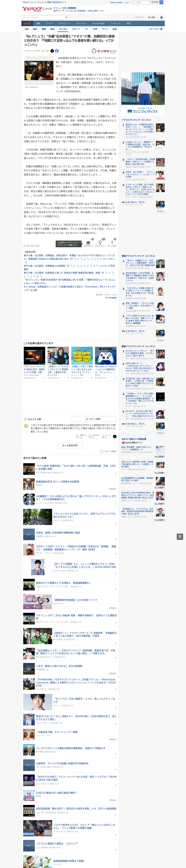
Task: Click the ログイン link
Action: click(x=57, y=11)
